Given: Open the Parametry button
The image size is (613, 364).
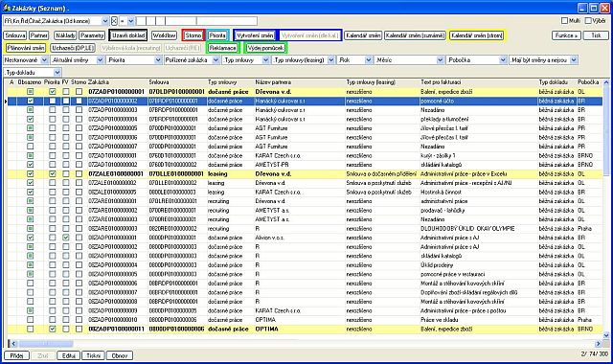Looking at the screenshot, I should point(92,35).
